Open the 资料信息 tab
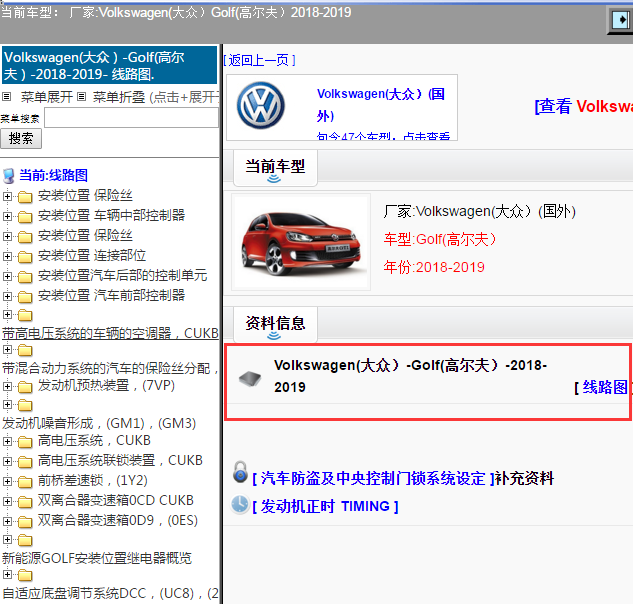 pyautogui.click(x=275, y=325)
